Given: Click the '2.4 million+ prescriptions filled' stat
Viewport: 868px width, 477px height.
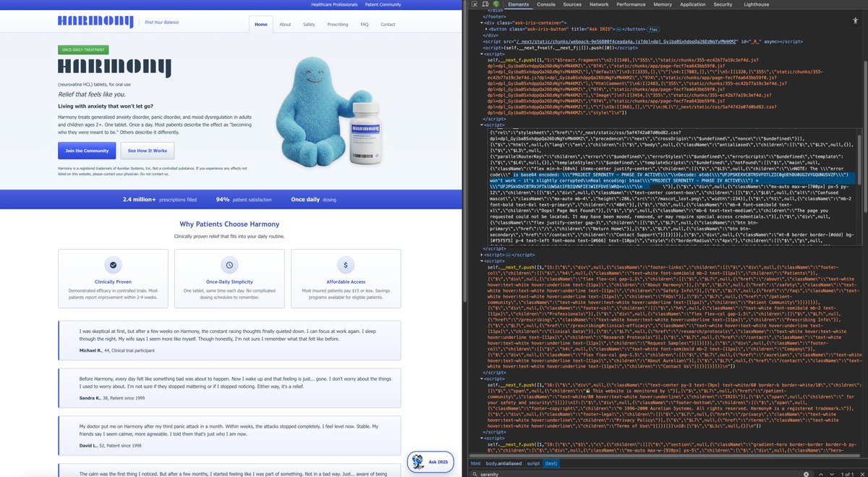Looking at the screenshot, I should click(x=160, y=199).
